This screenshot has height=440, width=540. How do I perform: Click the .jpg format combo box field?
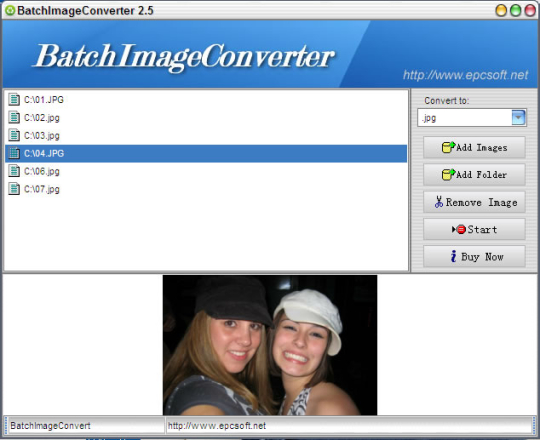pos(472,118)
